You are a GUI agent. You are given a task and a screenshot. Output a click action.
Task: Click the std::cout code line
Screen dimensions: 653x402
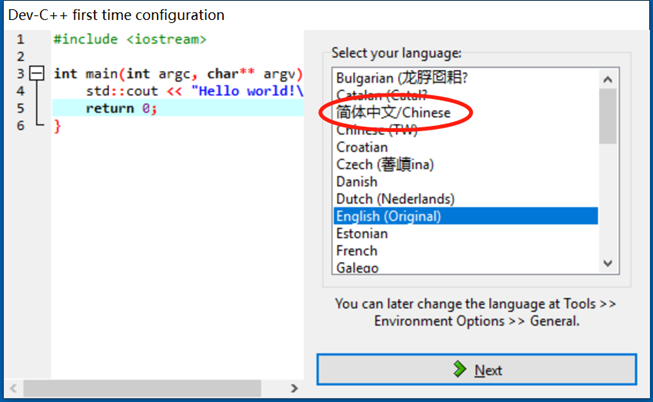(x=194, y=91)
